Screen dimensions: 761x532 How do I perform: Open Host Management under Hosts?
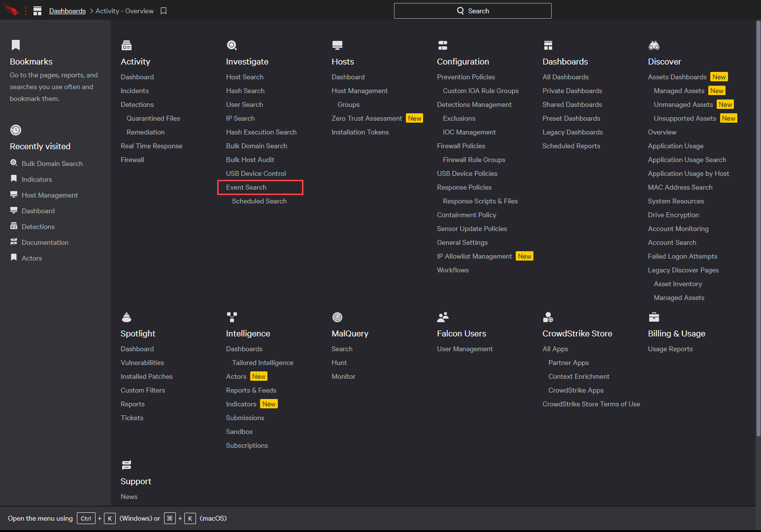pos(360,91)
